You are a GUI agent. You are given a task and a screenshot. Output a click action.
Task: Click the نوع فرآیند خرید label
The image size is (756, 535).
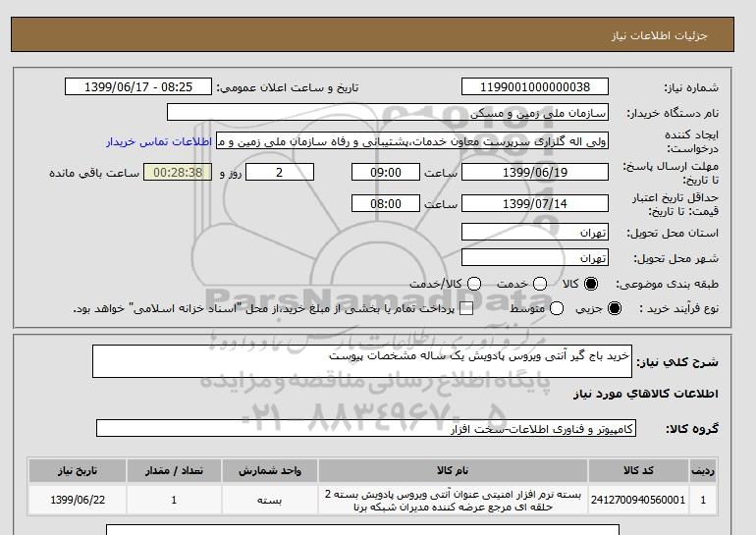coord(678,308)
